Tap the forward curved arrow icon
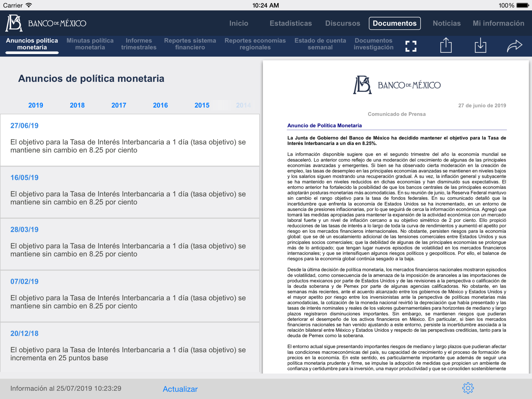Screen dimensions: 532x399 (514, 46)
